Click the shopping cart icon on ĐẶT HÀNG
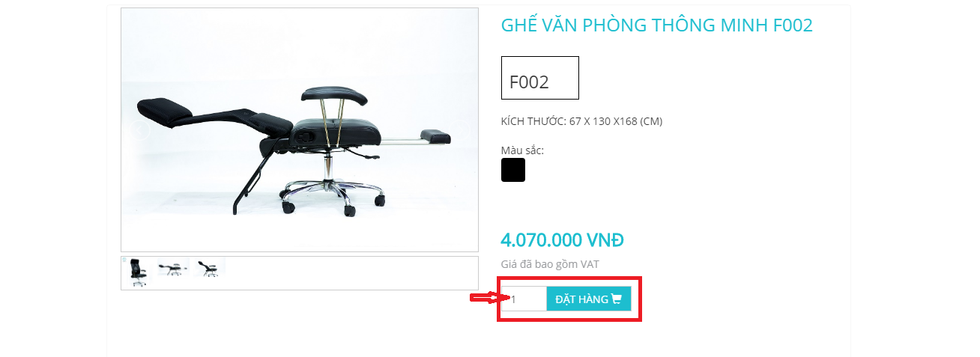Screen dimensions: 980x357 [x=617, y=299]
